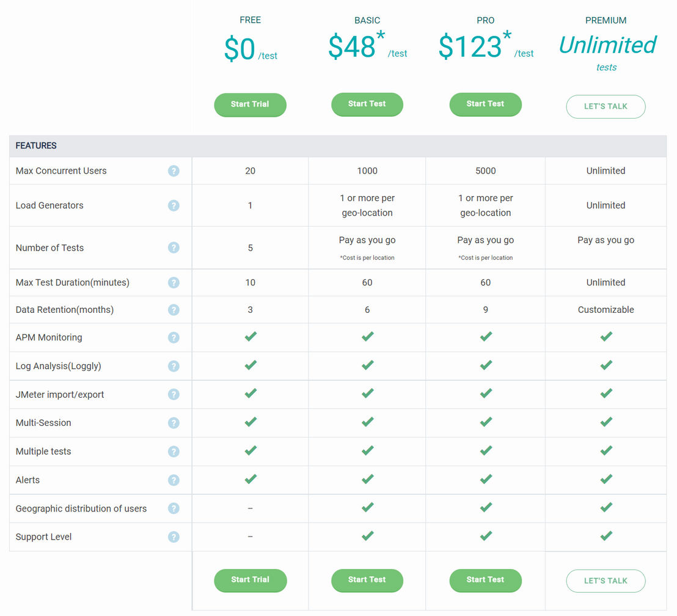Show help for Data Retention(months)
The width and height of the screenshot is (677, 616).
pyautogui.click(x=174, y=310)
